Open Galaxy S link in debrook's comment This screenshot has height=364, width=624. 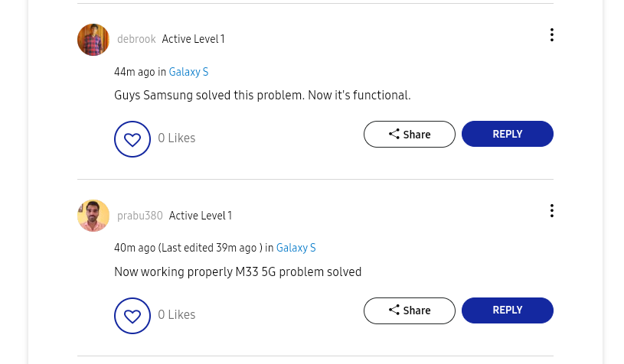pyautogui.click(x=188, y=73)
